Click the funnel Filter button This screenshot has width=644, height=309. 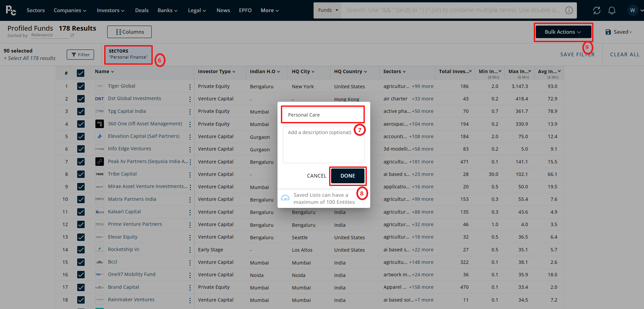pos(80,55)
